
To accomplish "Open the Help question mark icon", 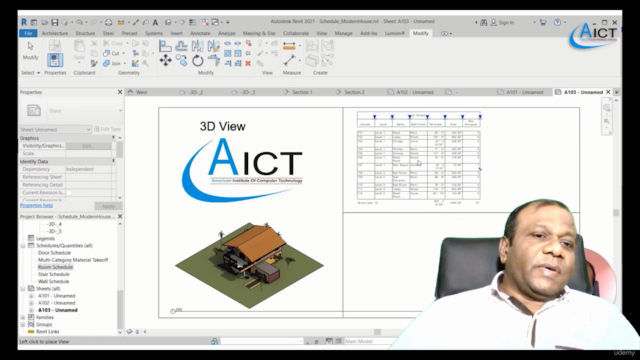I will click(557, 22).
